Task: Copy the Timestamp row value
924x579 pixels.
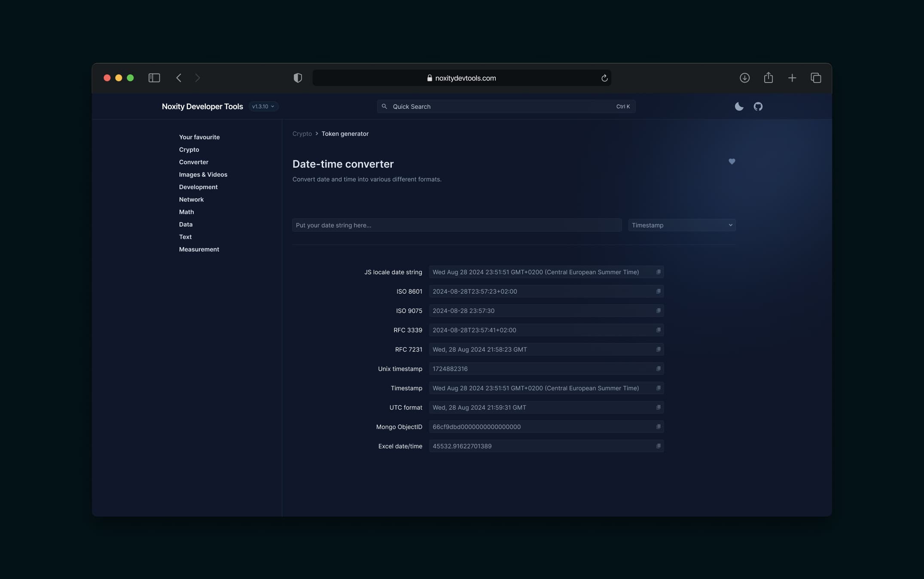Action: (x=658, y=388)
